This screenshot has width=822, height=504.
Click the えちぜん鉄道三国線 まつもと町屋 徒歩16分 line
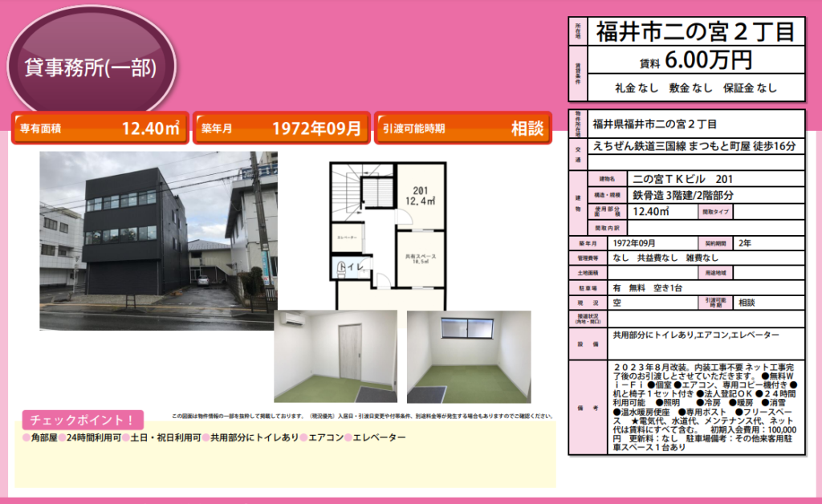[x=694, y=146]
